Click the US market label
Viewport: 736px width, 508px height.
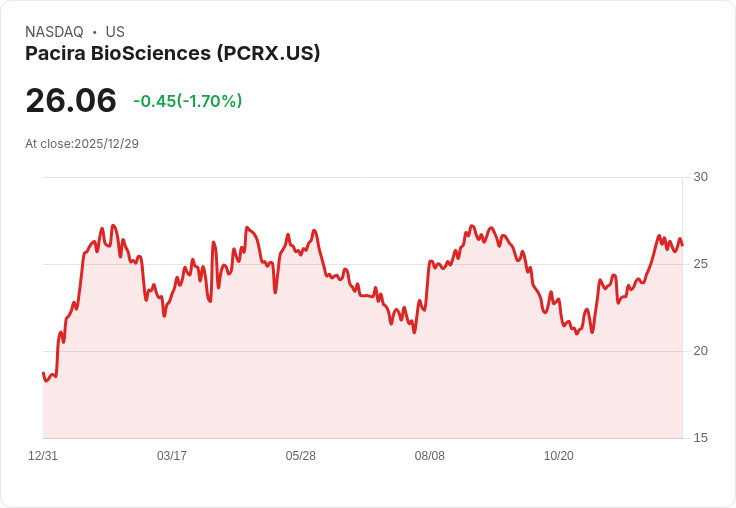[x=115, y=31]
